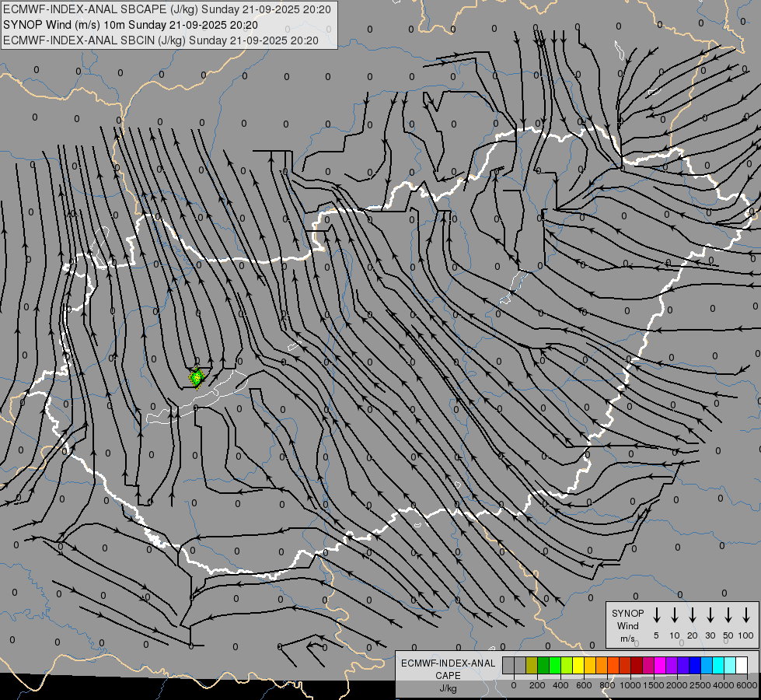Click the SYNOP Wind 10m title line
Image resolution: width=761 pixels, height=700 pixels.
pyautogui.click(x=131, y=25)
